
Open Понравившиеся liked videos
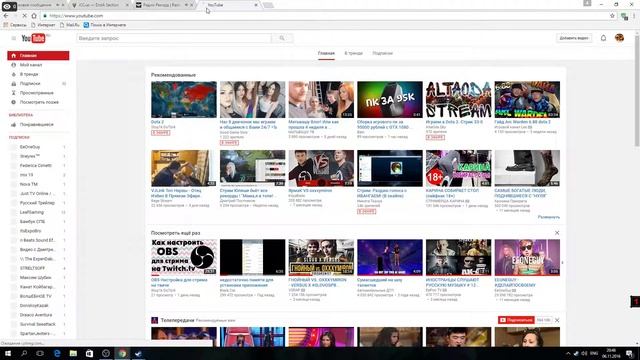click(x=38, y=124)
